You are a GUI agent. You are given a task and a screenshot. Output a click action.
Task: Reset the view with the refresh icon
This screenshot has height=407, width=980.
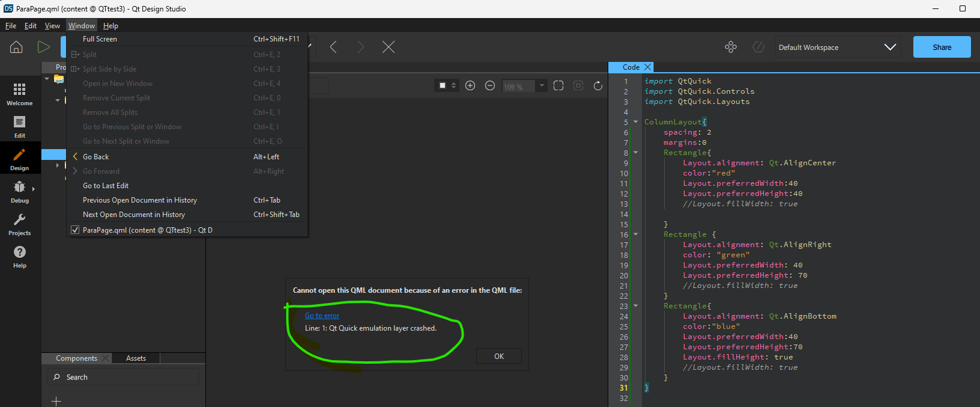(598, 86)
